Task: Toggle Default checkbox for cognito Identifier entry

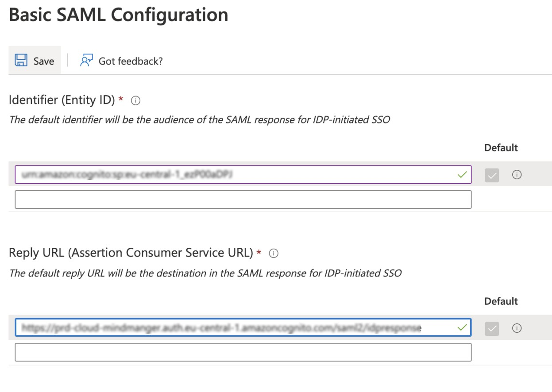Action: 492,175
